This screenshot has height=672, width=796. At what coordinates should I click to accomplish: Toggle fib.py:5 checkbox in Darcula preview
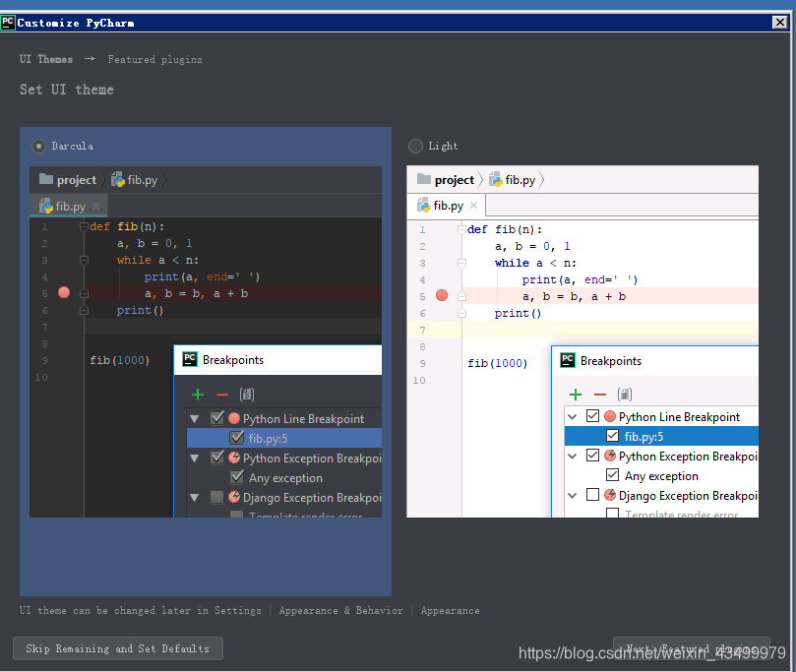click(x=236, y=438)
